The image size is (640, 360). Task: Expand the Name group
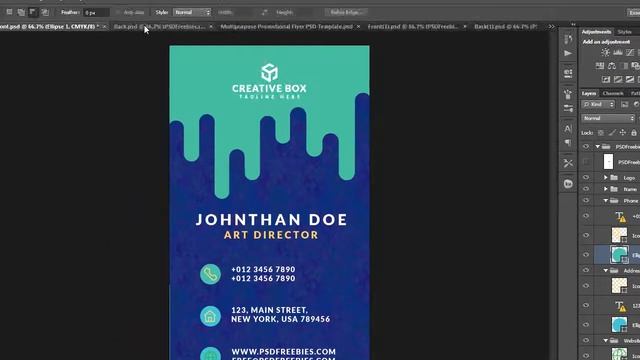[606, 189]
